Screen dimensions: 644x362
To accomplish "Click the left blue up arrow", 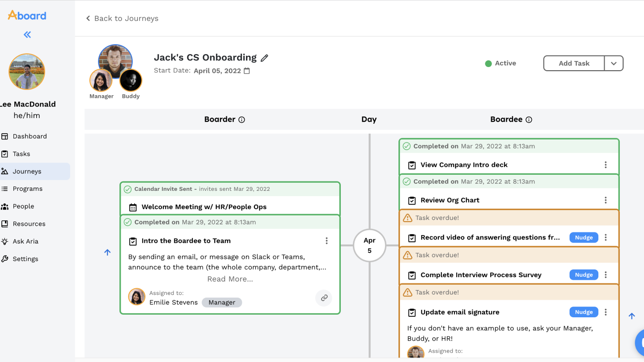I will pyautogui.click(x=107, y=252).
